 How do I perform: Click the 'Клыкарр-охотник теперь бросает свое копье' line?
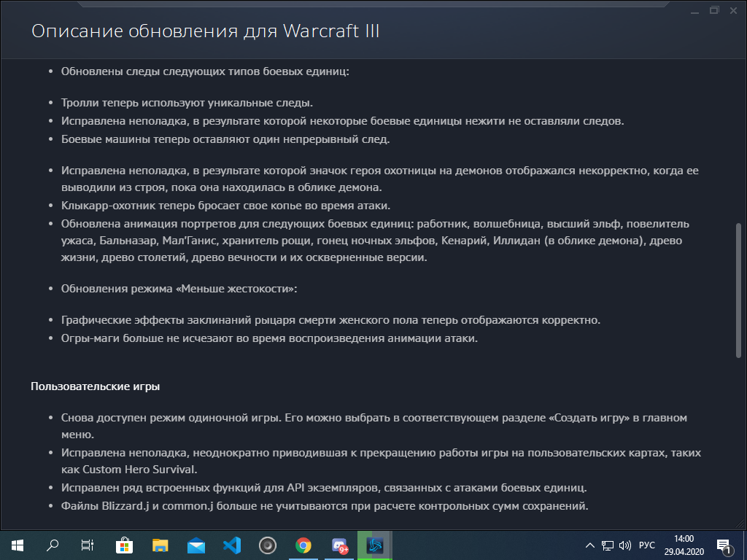click(x=226, y=206)
